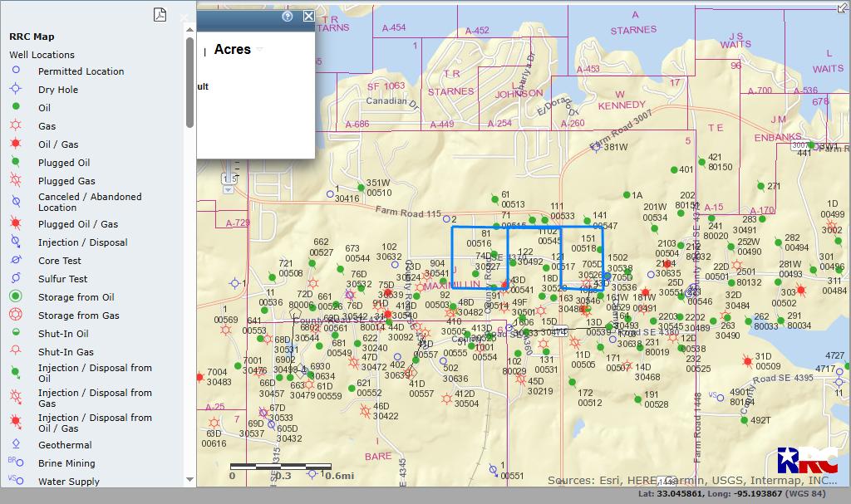Click the RRC logo on the map
851x504 pixels.
(x=807, y=461)
